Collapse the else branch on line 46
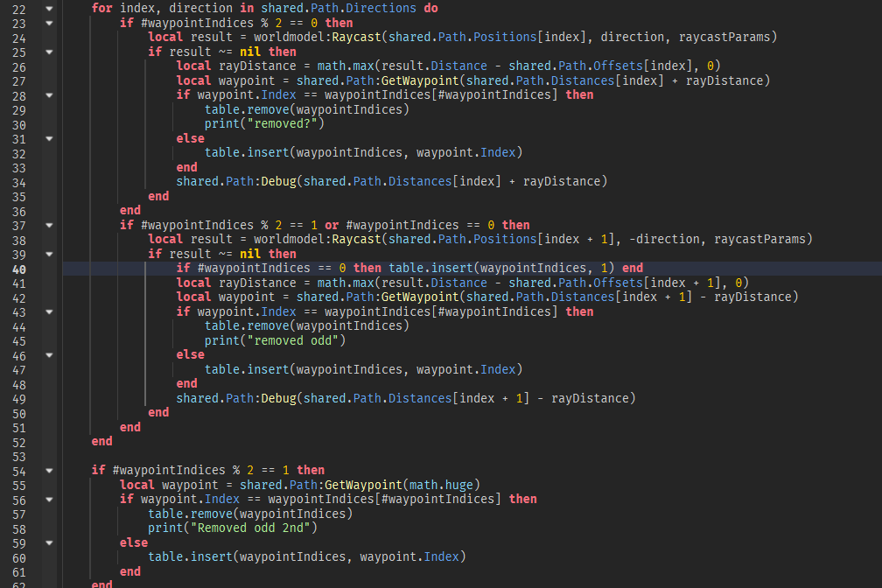882x588 pixels. click(48, 355)
